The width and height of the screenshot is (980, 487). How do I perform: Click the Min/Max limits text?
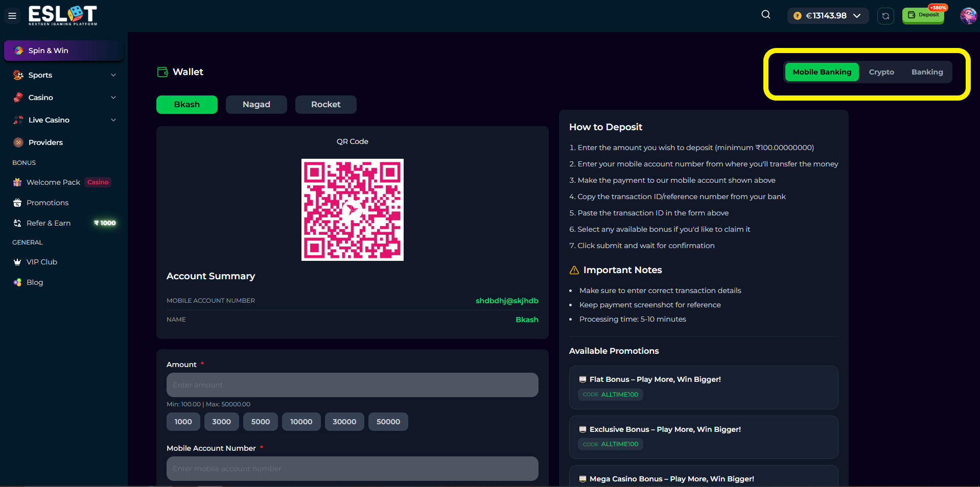pos(208,404)
